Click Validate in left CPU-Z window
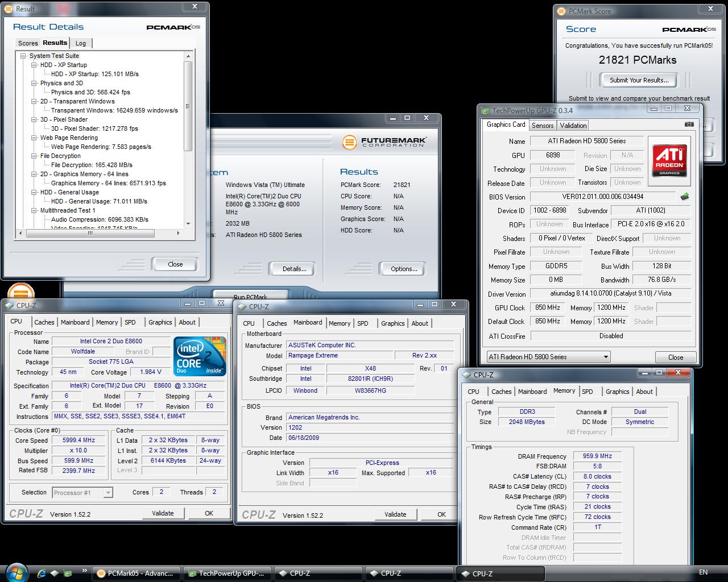The height and width of the screenshot is (582, 728). (163, 513)
